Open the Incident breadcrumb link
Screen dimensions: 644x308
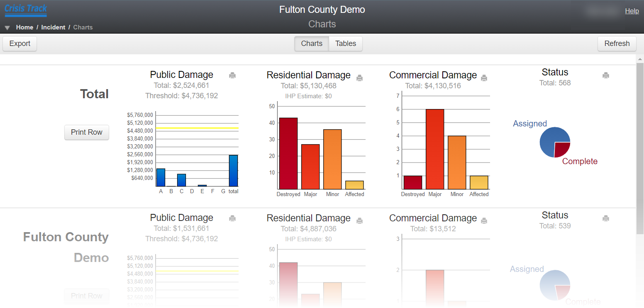click(x=53, y=27)
